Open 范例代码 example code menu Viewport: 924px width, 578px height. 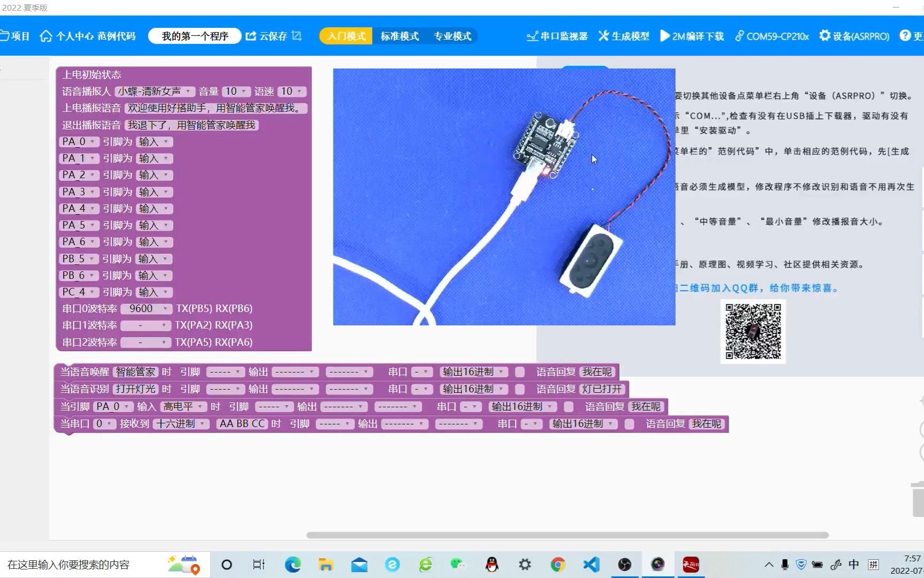pyautogui.click(x=117, y=36)
